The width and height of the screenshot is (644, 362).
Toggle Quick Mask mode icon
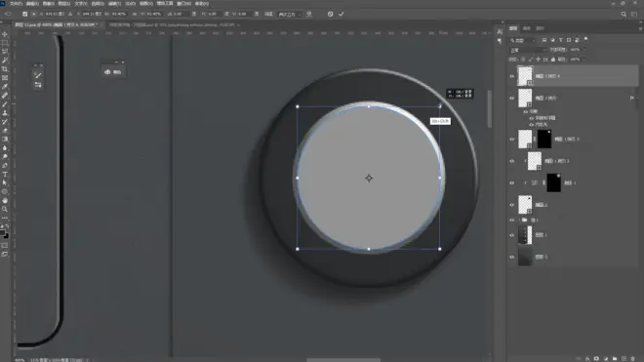5,245
